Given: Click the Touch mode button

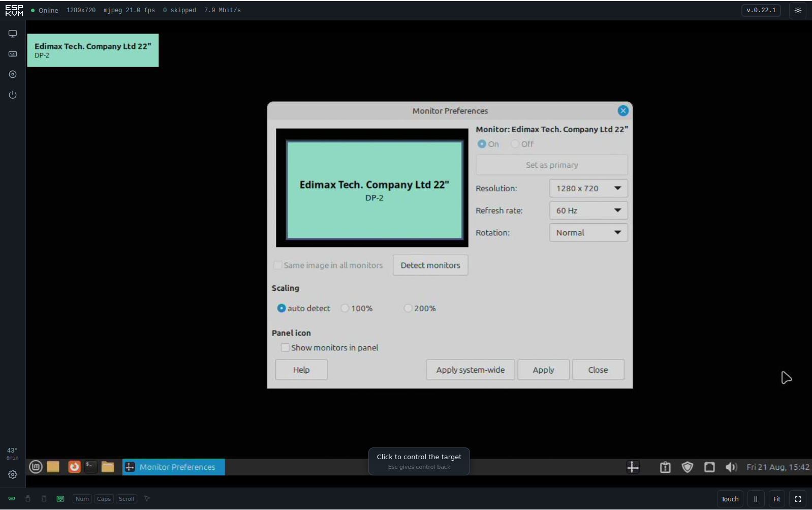Looking at the screenshot, I should (x=730, y=499).
